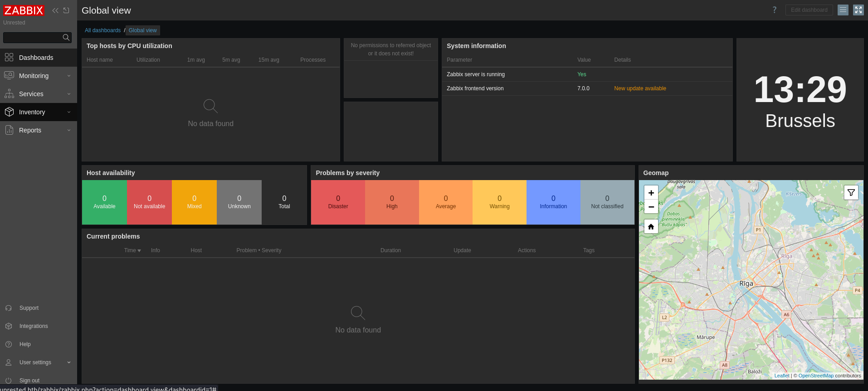Click the blue Information severity tile
This screenshot has width=868, height=391.
tap(553, 202)
